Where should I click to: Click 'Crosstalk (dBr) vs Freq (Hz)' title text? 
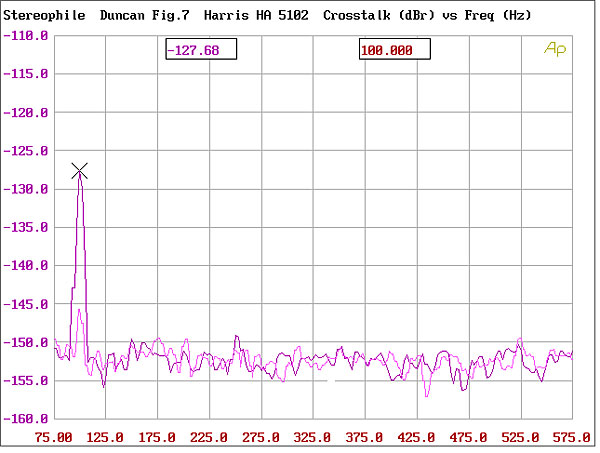click(x=427, y=15)
